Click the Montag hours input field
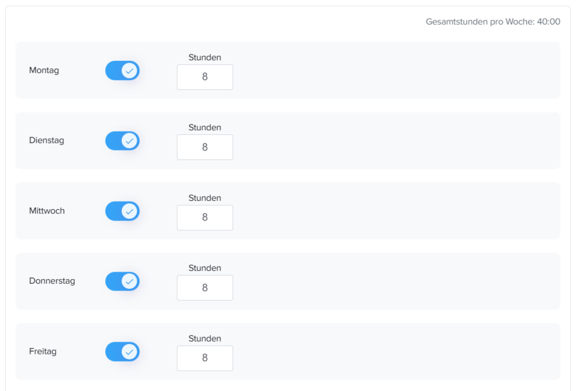Screen dimensions: 588x391 point(205,77)
